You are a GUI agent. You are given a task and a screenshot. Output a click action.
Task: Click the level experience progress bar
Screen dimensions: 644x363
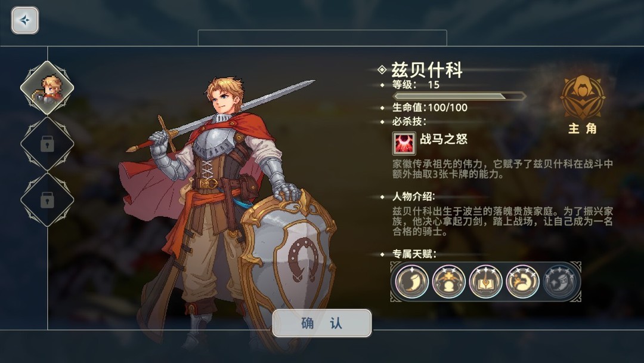point(459,96)
